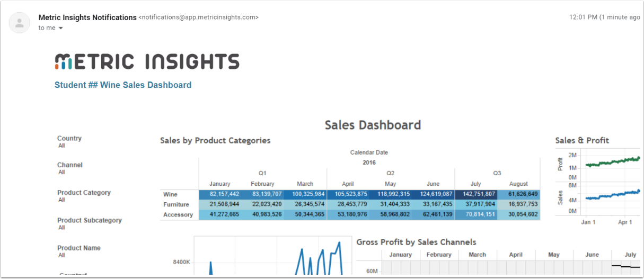Expand the 'to me' recipient details arrow
The image size is (644, 279).
pos(60,28)
